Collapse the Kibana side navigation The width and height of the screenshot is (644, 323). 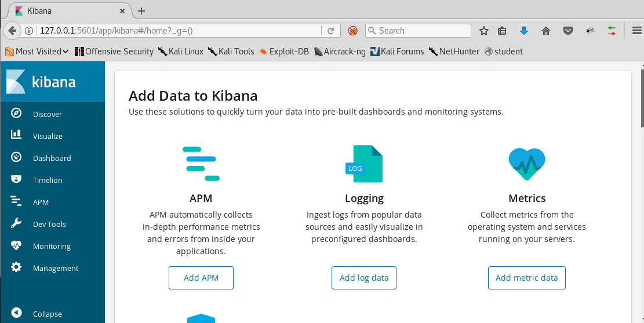pyautogui.click(x=47, y=314)
